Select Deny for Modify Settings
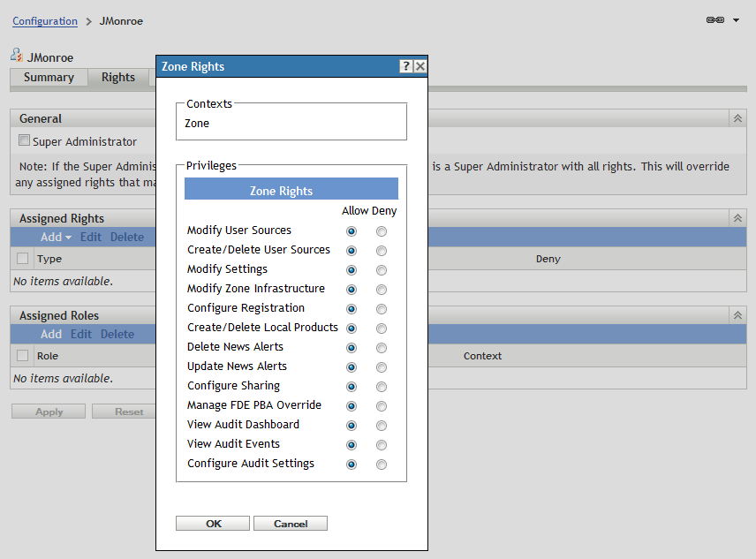The image size is (756, 559). (x=382, y=270)
